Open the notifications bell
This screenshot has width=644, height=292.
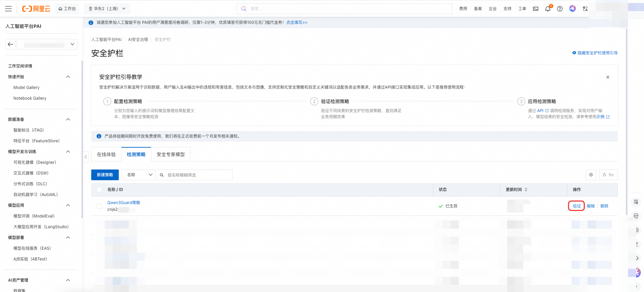548,9
